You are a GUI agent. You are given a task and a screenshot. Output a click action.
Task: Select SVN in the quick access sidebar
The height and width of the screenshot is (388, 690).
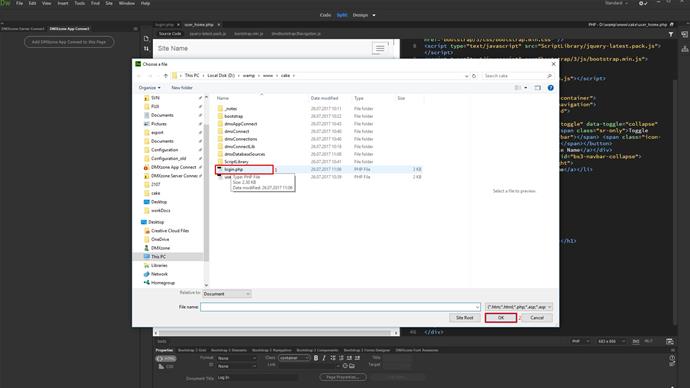[155, 98]
